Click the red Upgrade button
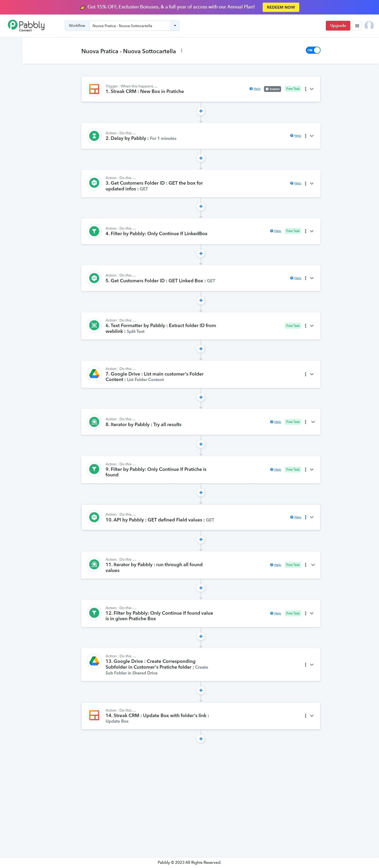This screenshot has width=379, height=868. pyautogui.click(x=338, y=26)
